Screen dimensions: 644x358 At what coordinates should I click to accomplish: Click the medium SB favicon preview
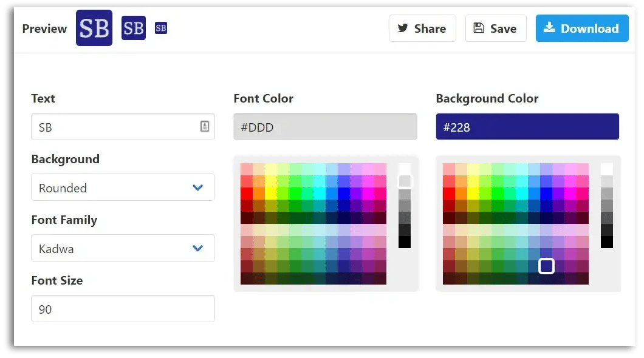133,27
